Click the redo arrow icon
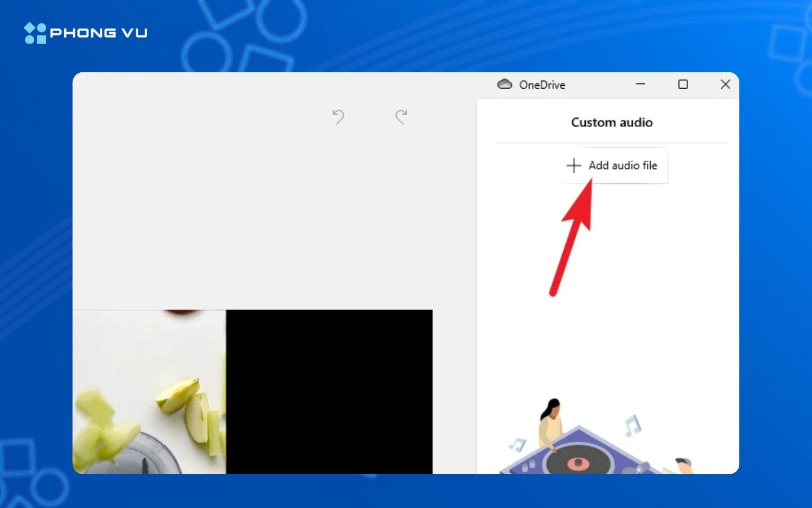 [400, 117]
